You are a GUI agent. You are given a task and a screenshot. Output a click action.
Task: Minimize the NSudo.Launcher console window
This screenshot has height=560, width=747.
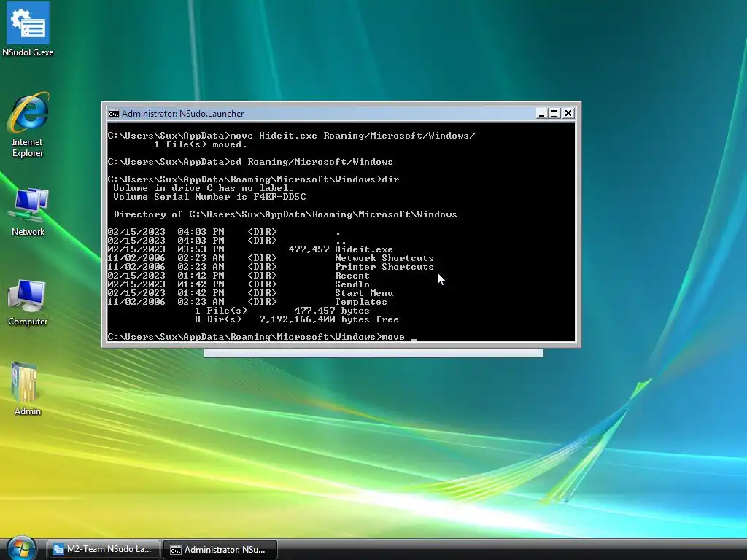point(541,113)
